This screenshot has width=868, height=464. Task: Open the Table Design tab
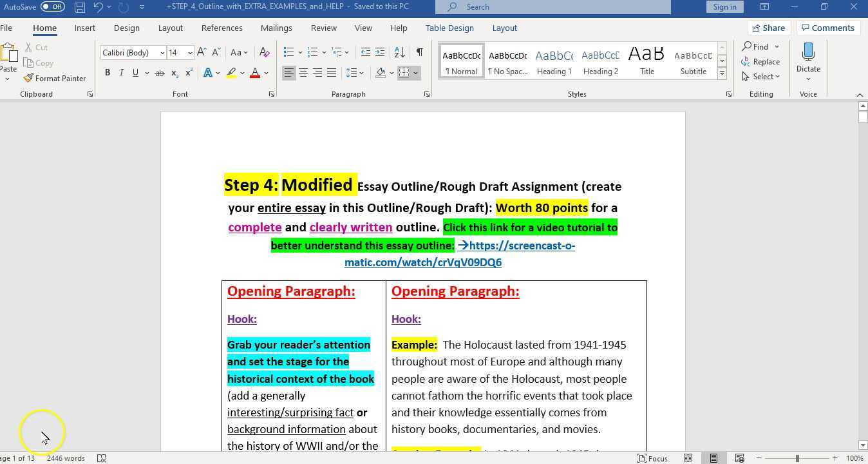[x=449, y=28]
